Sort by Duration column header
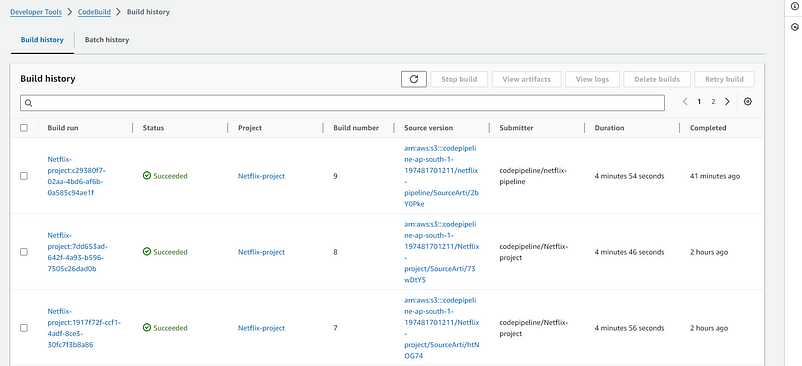 coord(609,128)
